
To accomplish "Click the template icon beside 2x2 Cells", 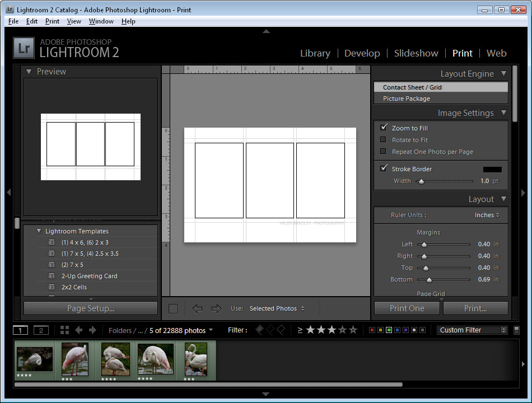I will [52, 287].
